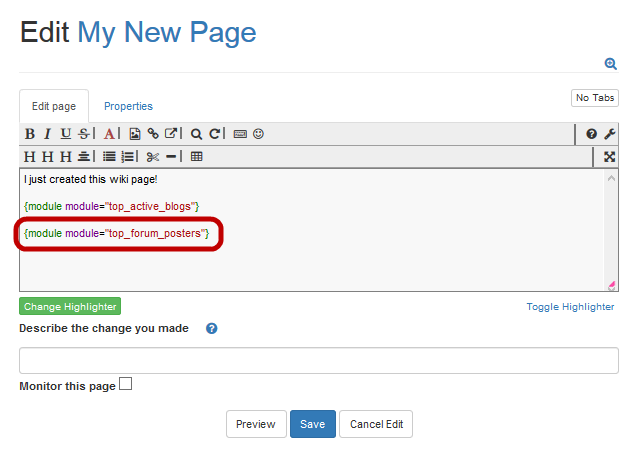Toggle bold formatting in toolbar
The image size is (638, 452).
point(30,134)
